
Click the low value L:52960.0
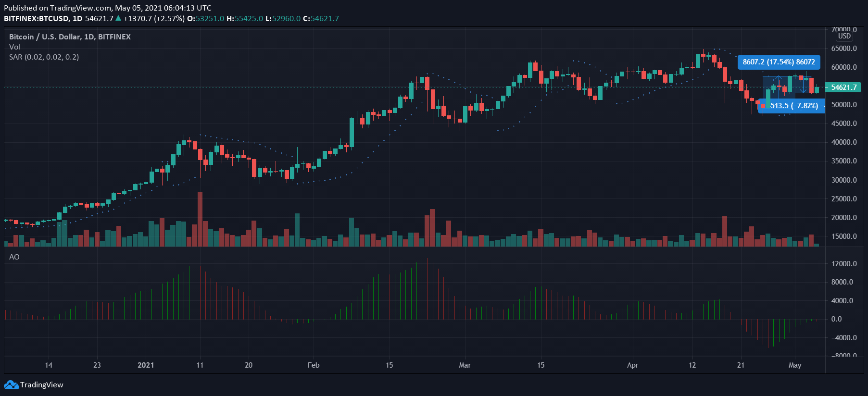click(283, 18)
